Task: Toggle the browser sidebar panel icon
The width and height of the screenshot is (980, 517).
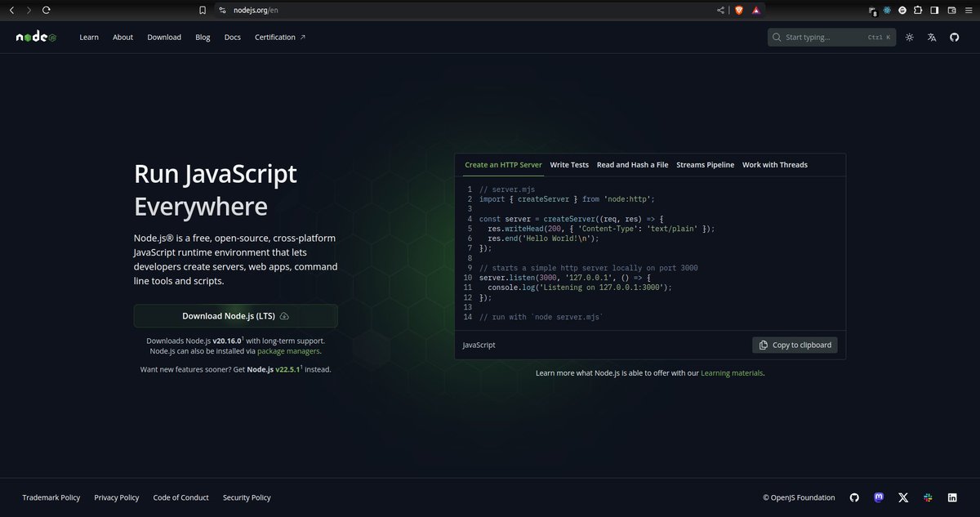Action: click(934, 10)
